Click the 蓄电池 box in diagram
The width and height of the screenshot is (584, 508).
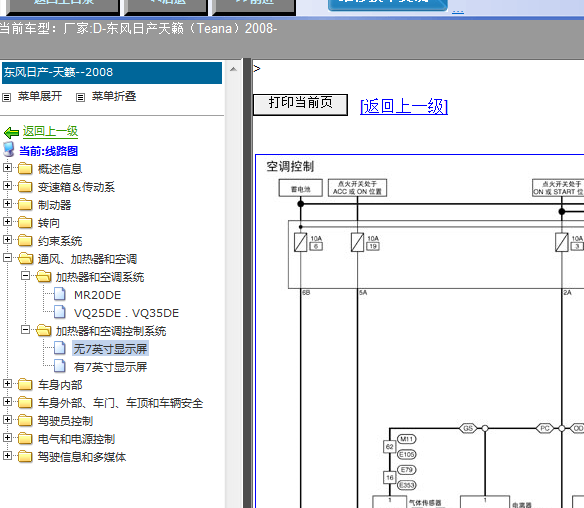tap(301, 188)
